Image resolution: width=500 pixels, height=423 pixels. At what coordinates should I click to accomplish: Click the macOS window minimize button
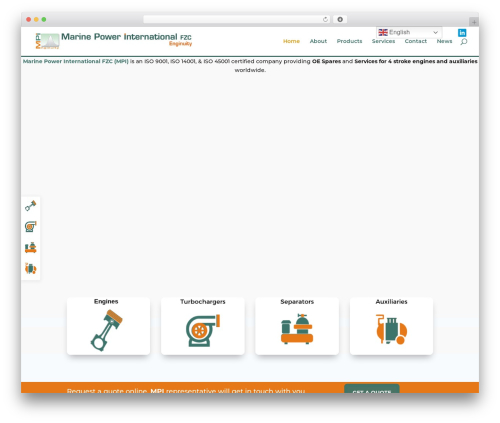click(36, 20)
